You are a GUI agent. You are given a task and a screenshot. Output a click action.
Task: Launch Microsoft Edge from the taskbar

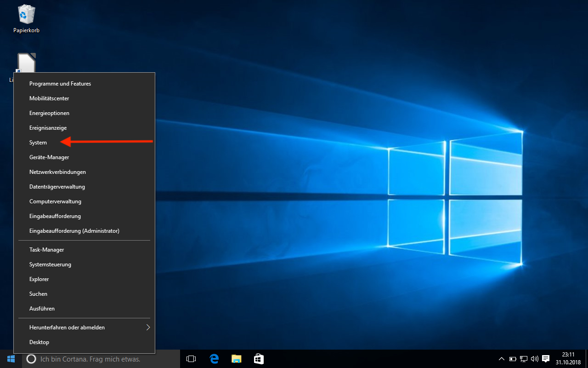[214, 359]
